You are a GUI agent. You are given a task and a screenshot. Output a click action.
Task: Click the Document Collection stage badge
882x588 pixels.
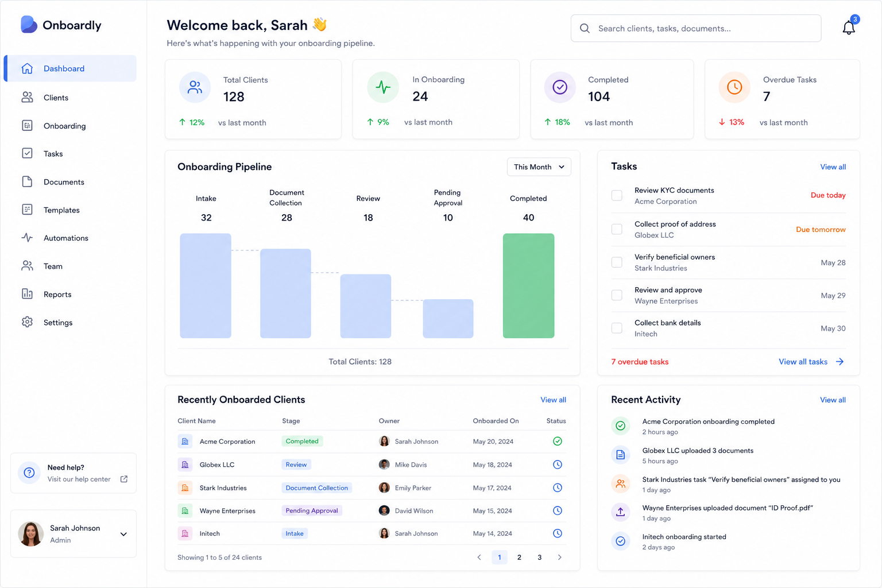(317, 488)
